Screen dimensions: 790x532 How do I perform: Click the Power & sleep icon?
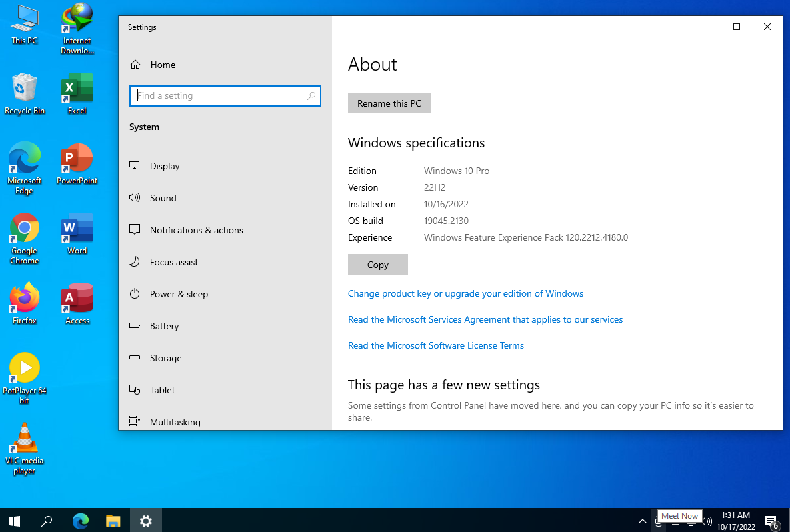[x=135, y=294]
